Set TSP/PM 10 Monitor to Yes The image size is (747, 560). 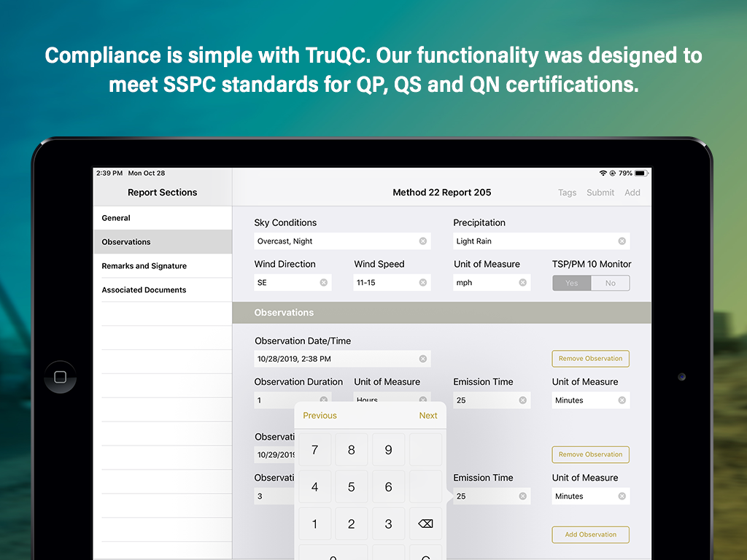tap(572, 283)
